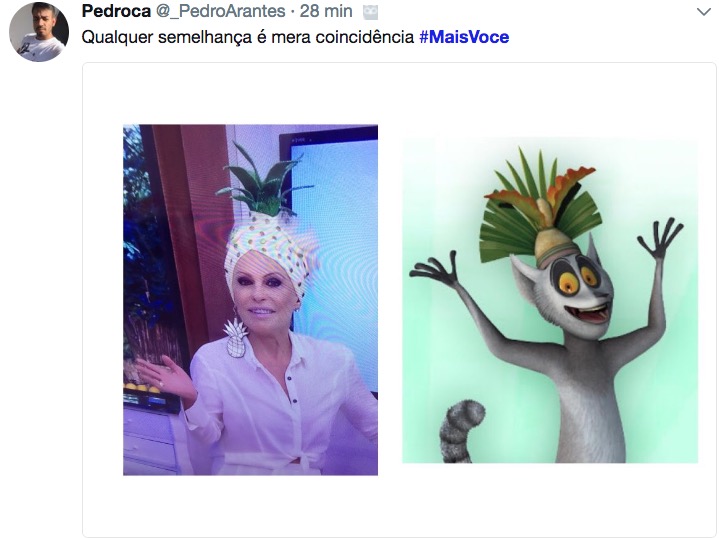The width and height of the screenshot is (719, 538).
Task: Expand the tweet options chevron arrow
Action: point(703,12)
